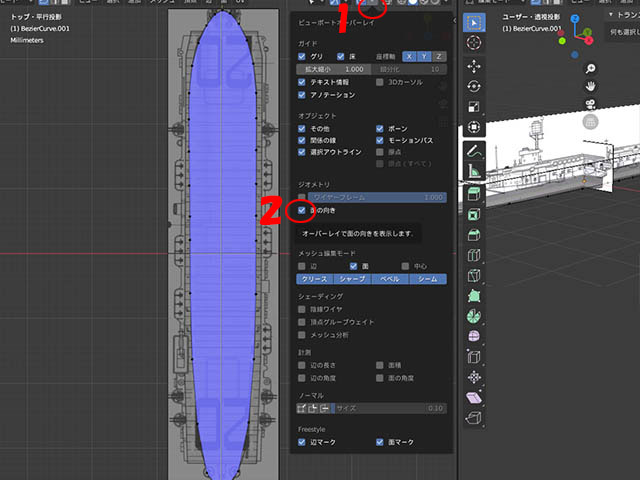
Task: Switch perspective/orthographic with grid icon
Action: point(590,122)
